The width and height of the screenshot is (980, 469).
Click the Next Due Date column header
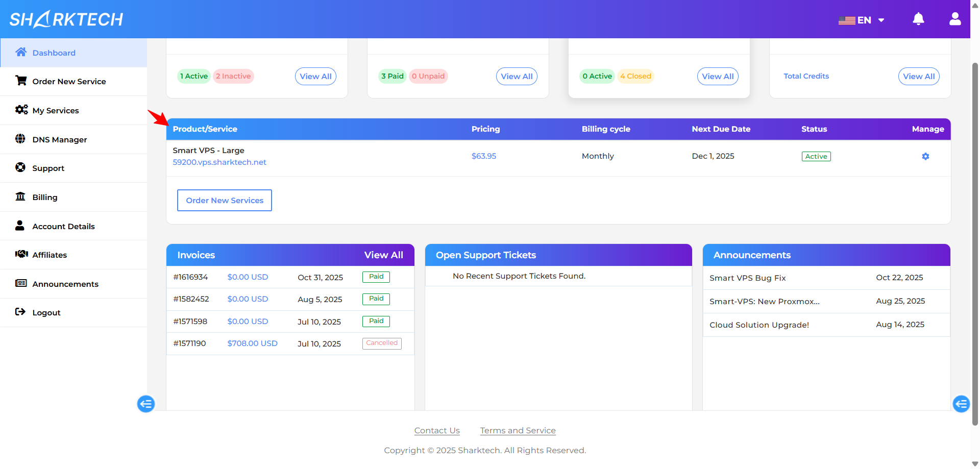pos(721,129)
